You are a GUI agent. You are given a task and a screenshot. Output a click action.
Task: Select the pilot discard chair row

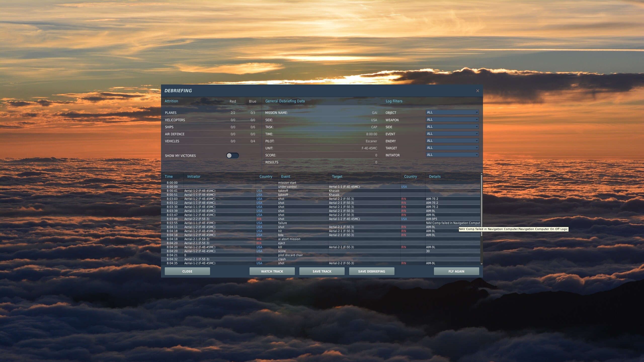click(321, 255)
